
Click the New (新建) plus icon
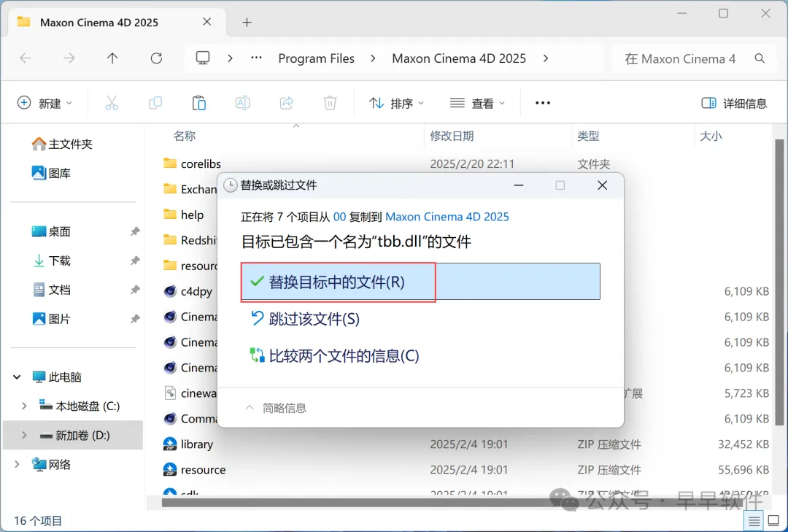pyautogui.click(x=23, y=103)
